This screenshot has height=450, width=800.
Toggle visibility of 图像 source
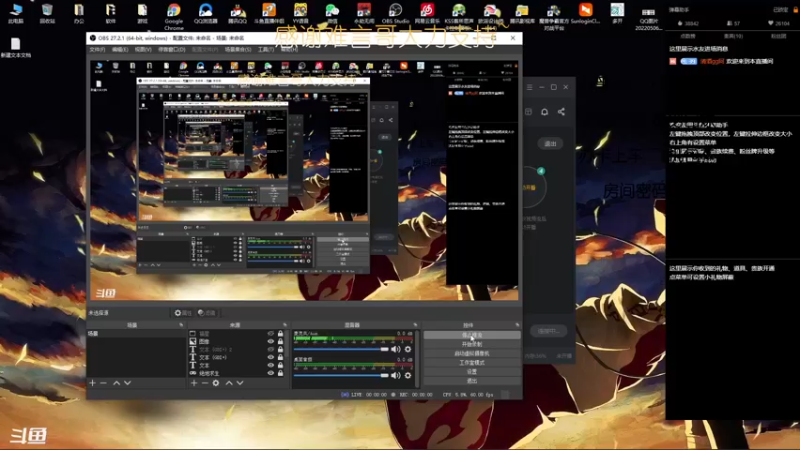click(x=271, y=341)
